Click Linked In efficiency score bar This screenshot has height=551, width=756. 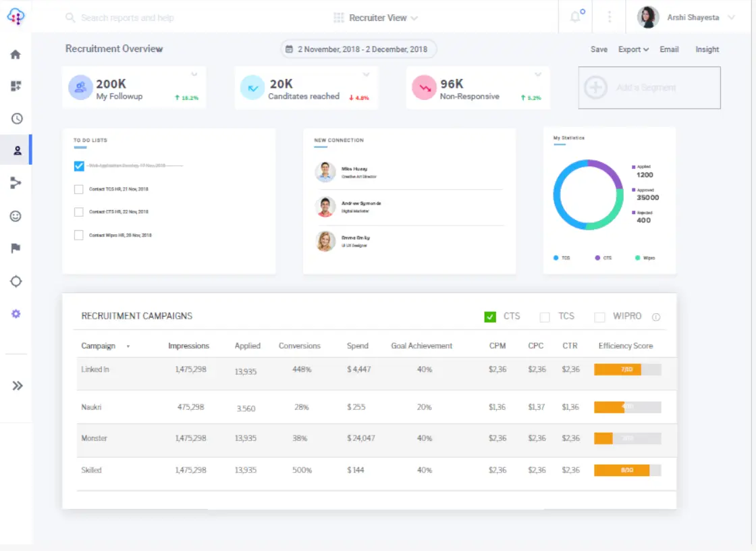point(627,369)
